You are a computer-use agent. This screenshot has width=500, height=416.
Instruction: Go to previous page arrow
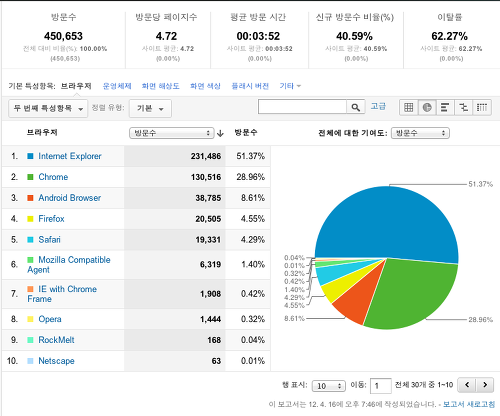pyautogui.click(x=467, y=385)
